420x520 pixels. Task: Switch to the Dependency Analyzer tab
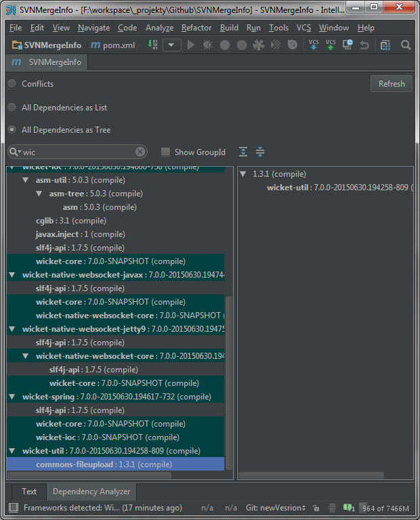pos(91,491)
